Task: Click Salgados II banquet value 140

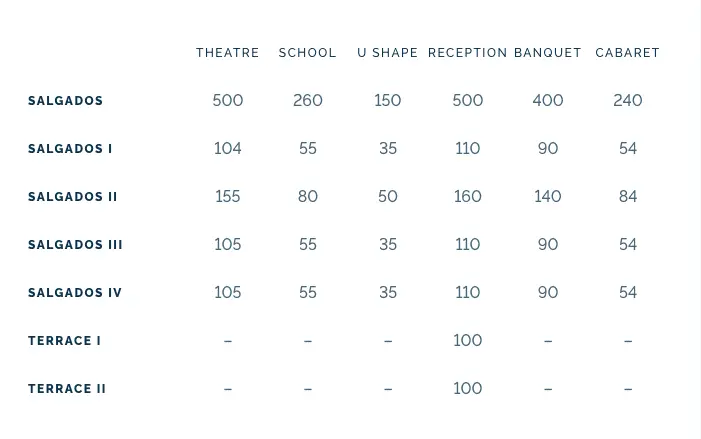Action: pos(547,196)
